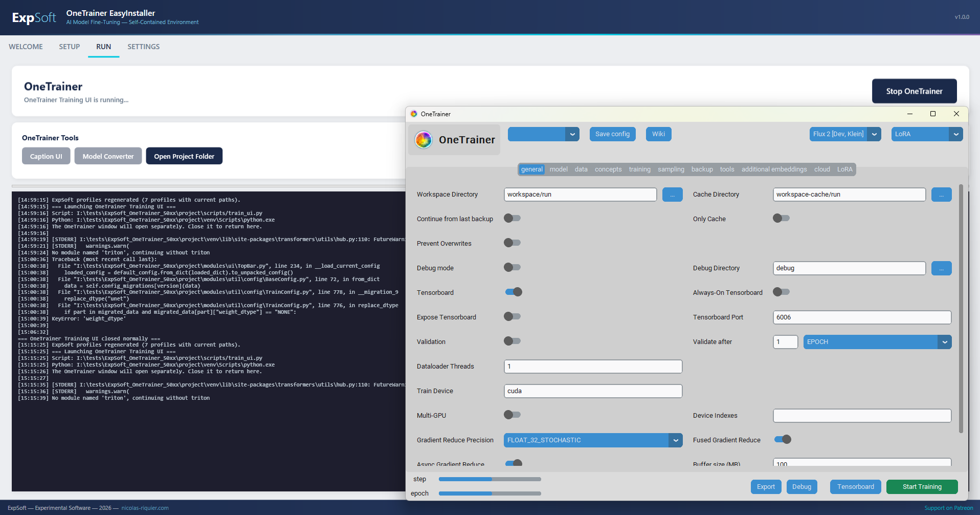Open the data tab
Viewport: 980px width, 515px height.
click(x=581, y=169)
